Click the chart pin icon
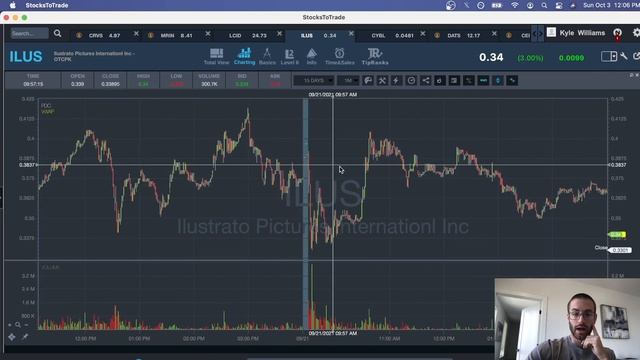The width and height of the screenshot is (640, 360). click(x=25, y=337)
